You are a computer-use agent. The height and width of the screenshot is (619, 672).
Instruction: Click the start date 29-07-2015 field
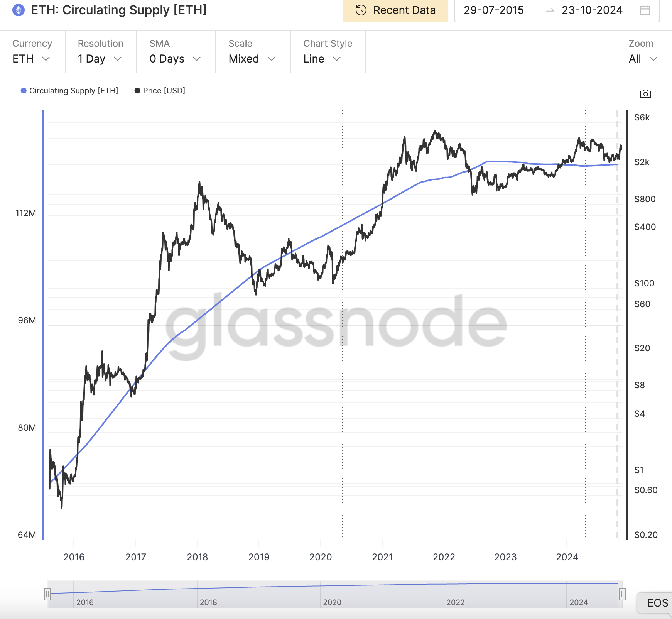point(493,10)
